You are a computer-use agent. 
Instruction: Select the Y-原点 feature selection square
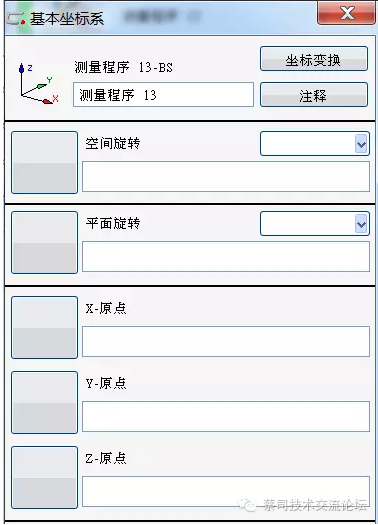(45, 402)
